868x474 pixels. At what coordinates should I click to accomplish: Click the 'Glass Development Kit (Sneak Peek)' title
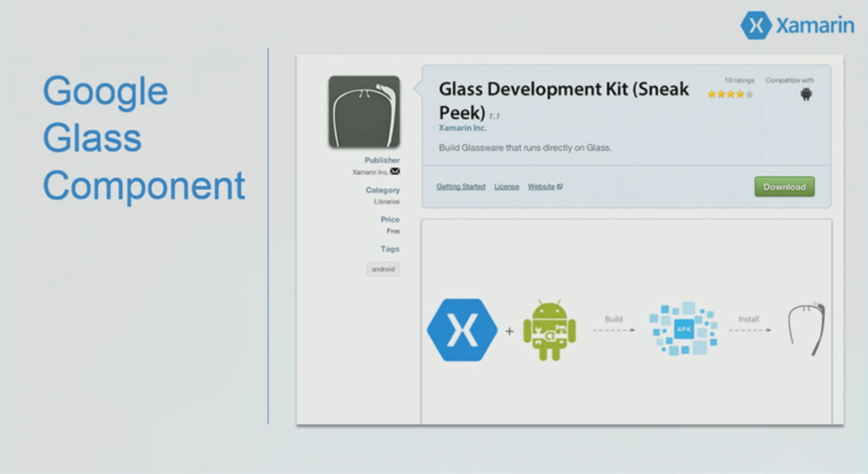564,100
